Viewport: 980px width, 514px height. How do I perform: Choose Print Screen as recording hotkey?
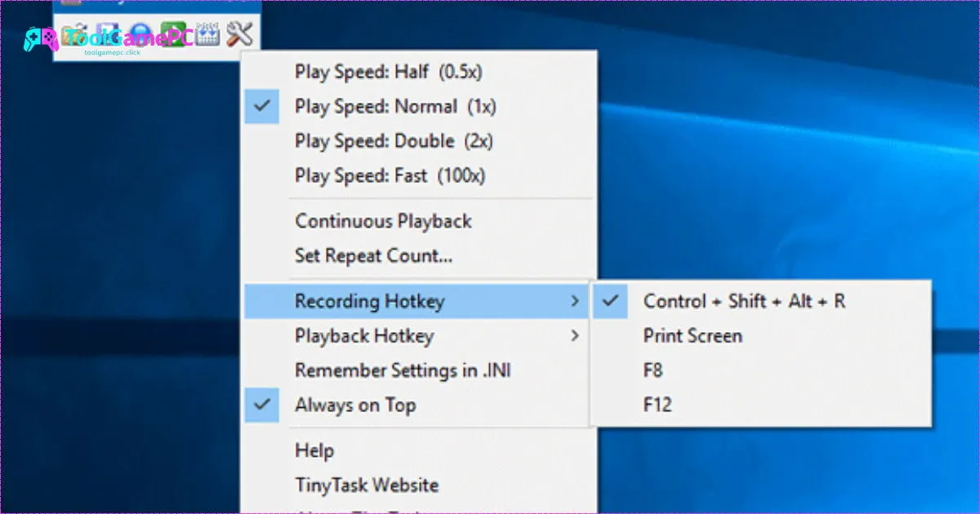click(693, 335)
